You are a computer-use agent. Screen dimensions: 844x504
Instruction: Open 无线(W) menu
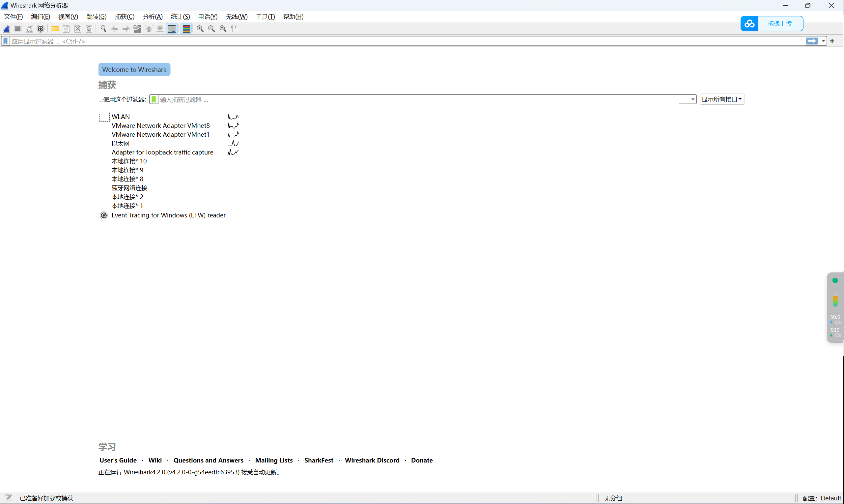click(x=237, y=17)
